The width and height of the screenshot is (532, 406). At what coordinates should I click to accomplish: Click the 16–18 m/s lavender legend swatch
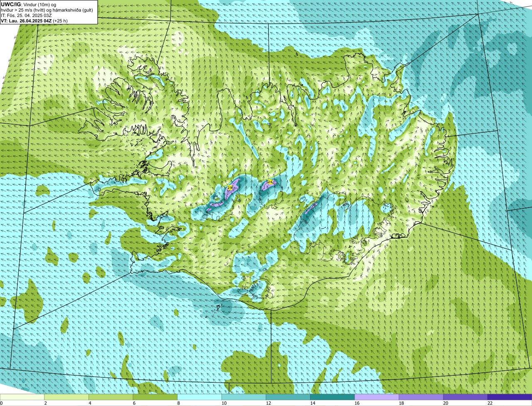[377, 397]
